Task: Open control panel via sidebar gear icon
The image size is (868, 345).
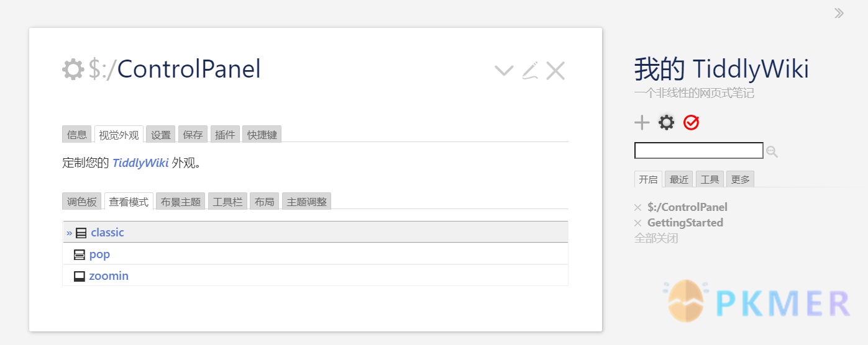Action: point(666,123)
